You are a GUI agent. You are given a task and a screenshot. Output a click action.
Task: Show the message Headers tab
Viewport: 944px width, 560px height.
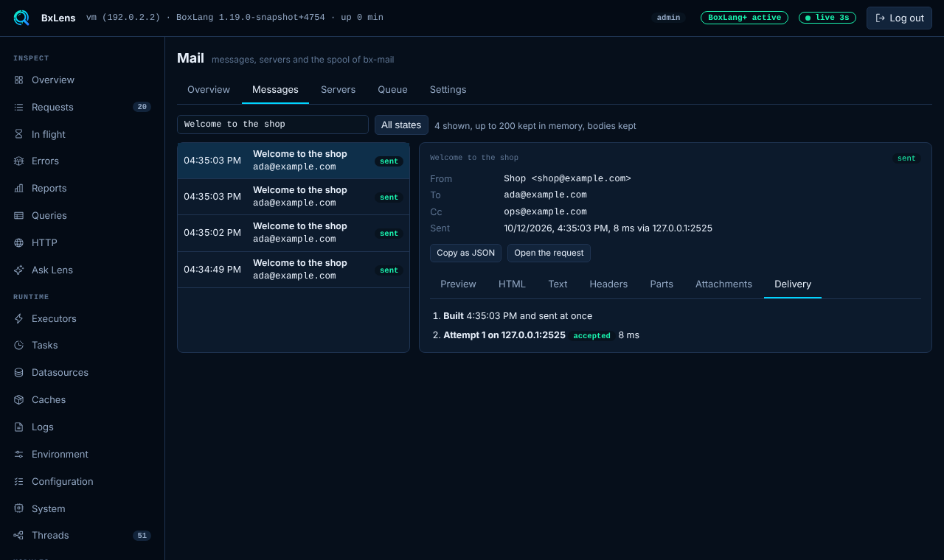[608, 284]
